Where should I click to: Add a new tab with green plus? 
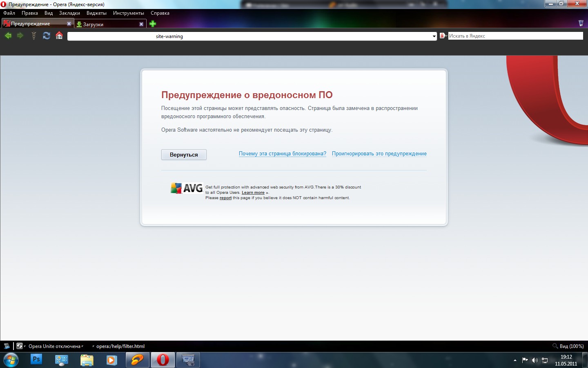point(153,24)
